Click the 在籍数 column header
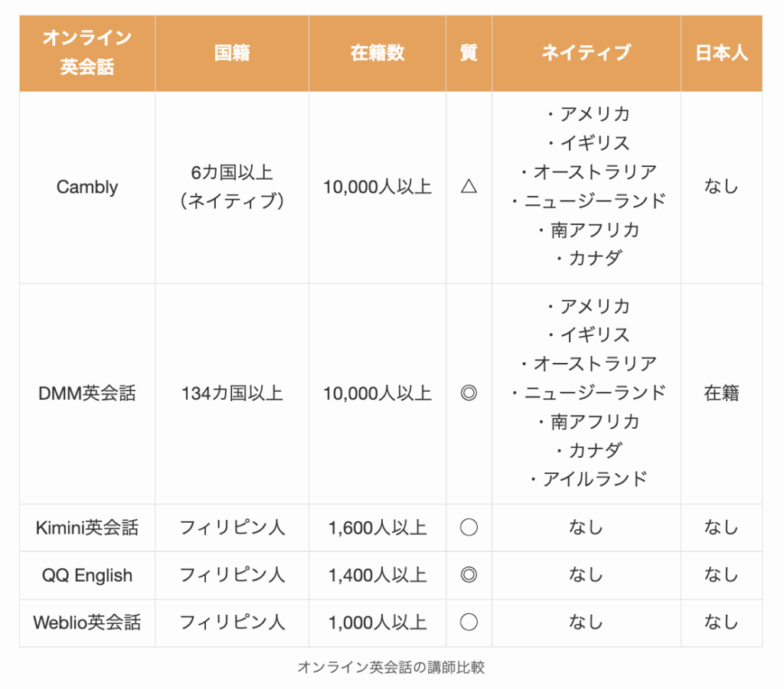Screen dimensions: 784x689 click(377, 53)
